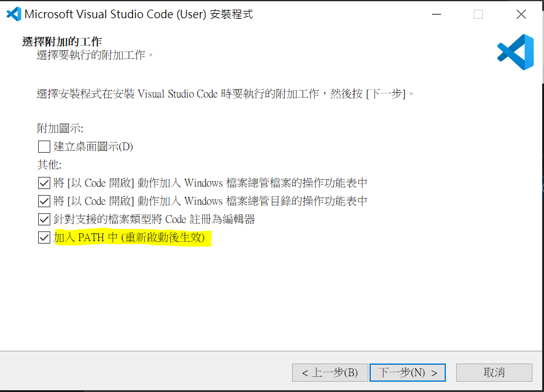Click the 選擇附加的工作 heading

point(62,42)
